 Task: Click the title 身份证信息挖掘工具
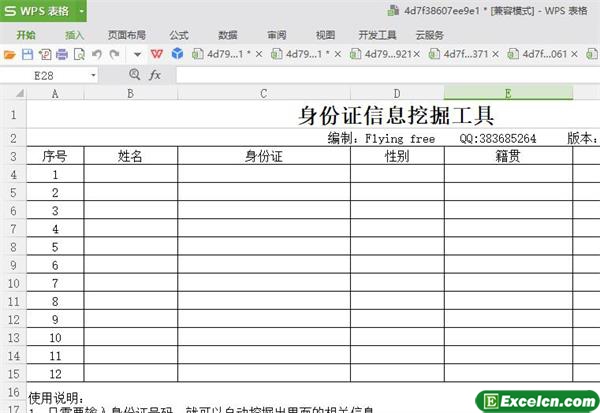click(x=396, y=115)
